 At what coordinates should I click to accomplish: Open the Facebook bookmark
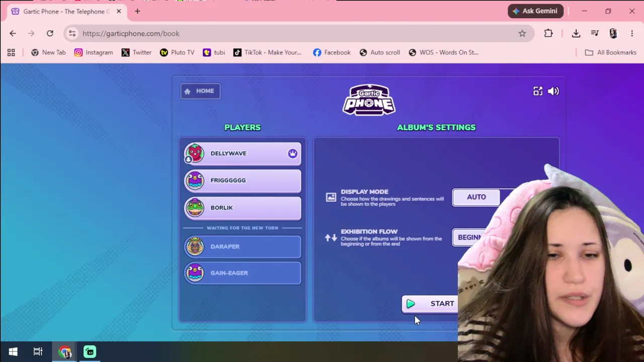332,52
